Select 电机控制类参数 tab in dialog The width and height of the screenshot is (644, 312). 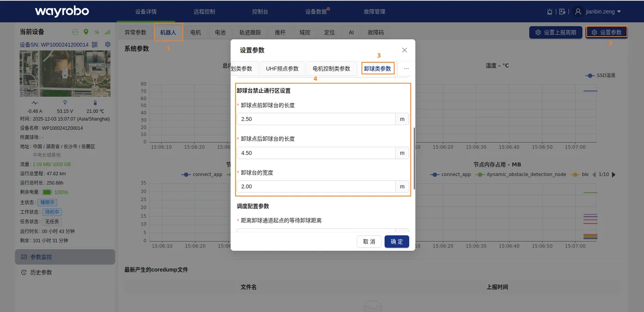coord(331,69)
